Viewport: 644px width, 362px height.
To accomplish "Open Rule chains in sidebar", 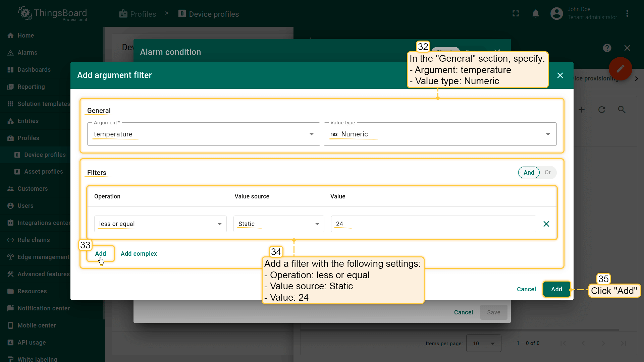I will tap(34, 240).
